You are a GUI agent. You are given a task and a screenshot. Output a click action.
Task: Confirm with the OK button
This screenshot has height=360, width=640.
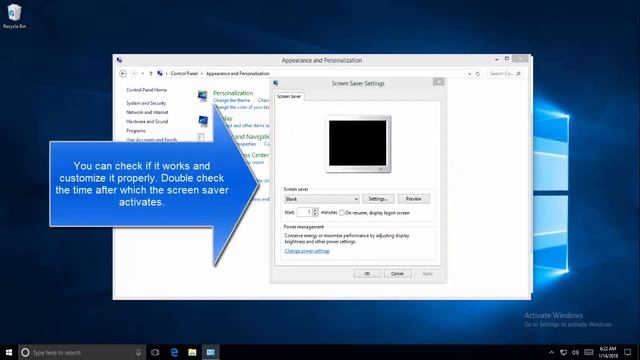[x=367, y=274]
